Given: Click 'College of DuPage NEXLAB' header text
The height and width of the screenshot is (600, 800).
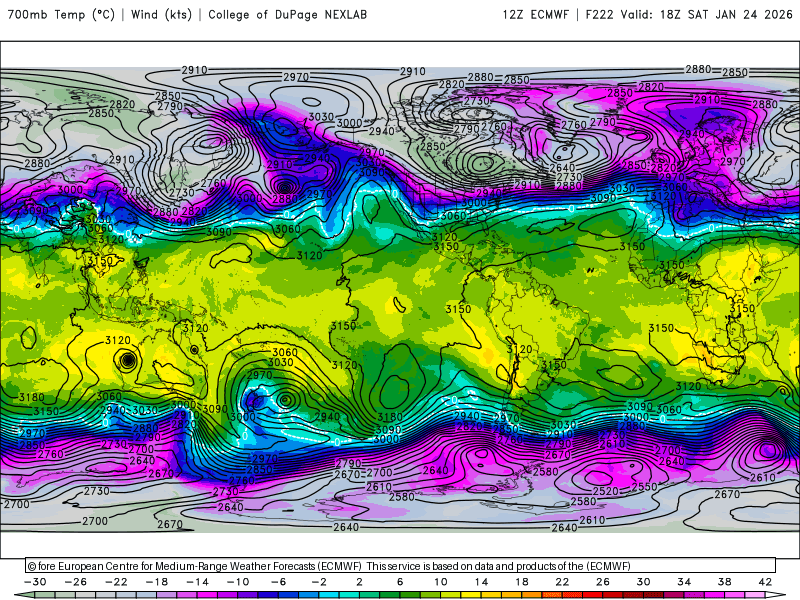Looking at the screenshot, I should (287, 14).
